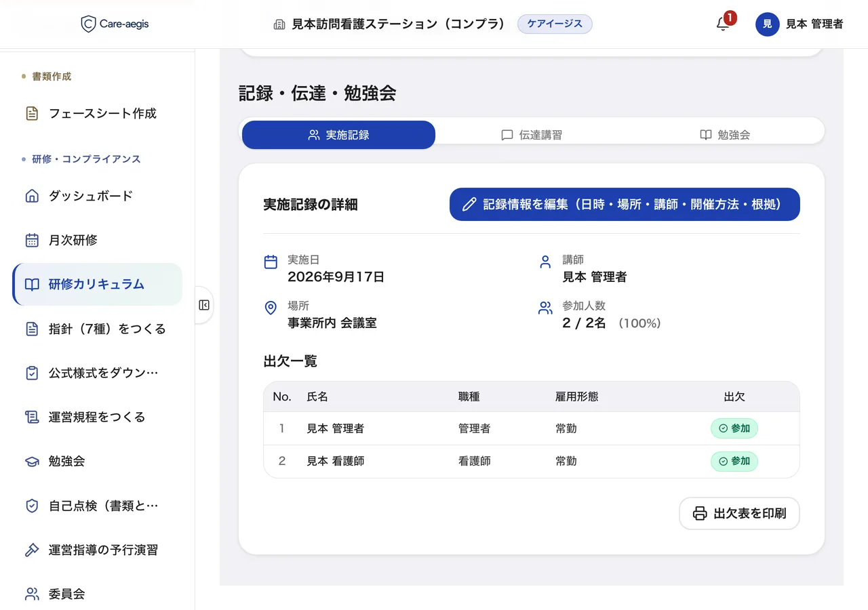Viewport: 868px width, 610px height.
Task: Click the attendance count 2 / 2名
Action: 584,323
